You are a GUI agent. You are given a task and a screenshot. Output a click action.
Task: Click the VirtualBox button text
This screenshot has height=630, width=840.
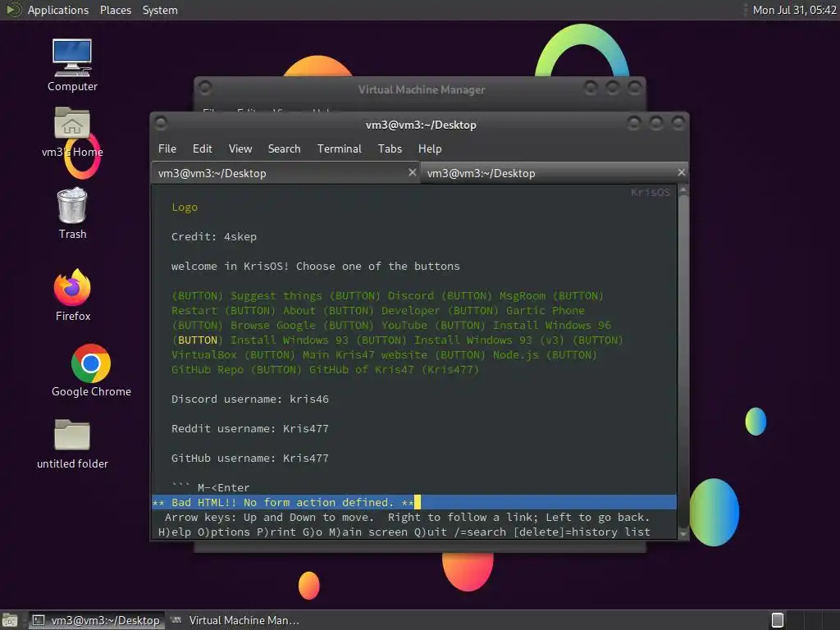pos(203,354)
